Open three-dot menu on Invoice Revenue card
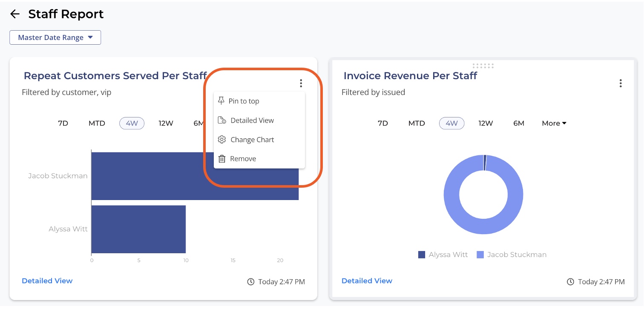This screenshot has width=644, height=309. pos(621,83)
